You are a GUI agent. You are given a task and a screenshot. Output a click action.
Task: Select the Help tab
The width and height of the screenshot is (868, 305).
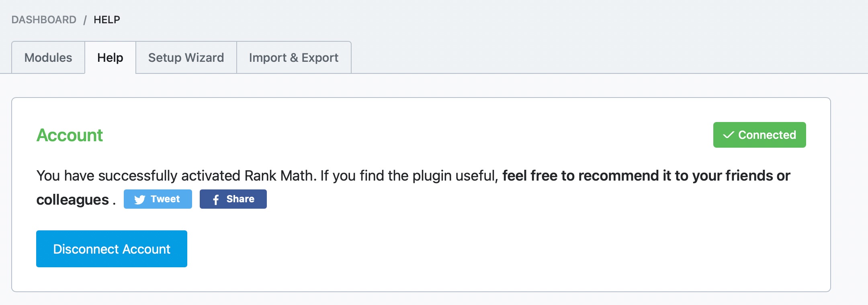point(110,57)
